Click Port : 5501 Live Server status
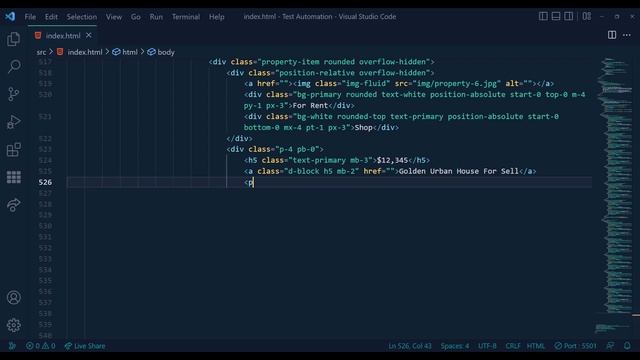 point(575,346)
